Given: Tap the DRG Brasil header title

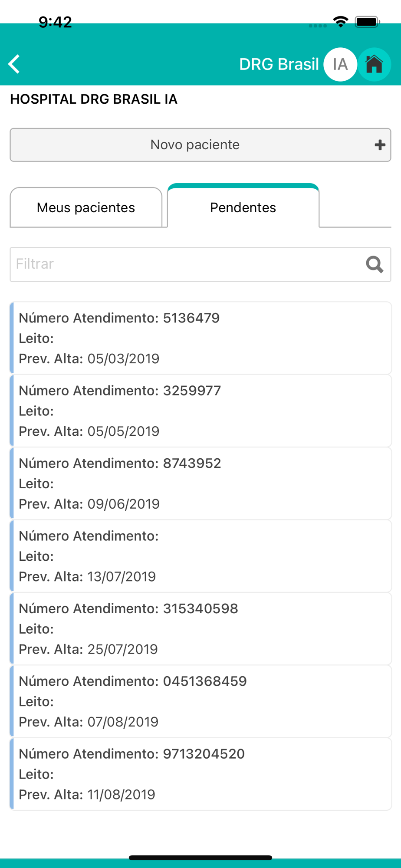Looking at the screenshot, I should [x=279, y=64].
